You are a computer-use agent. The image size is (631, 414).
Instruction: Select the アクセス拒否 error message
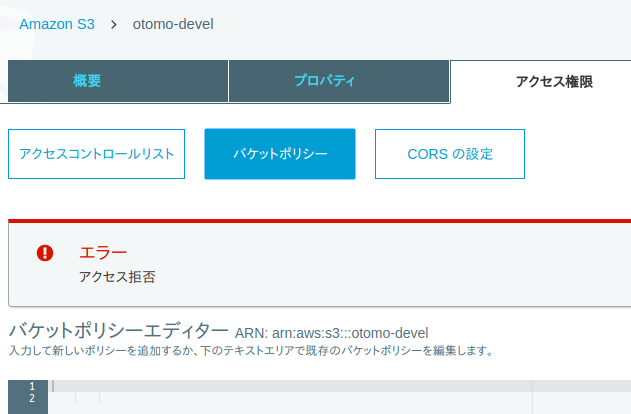pos(117,277)
